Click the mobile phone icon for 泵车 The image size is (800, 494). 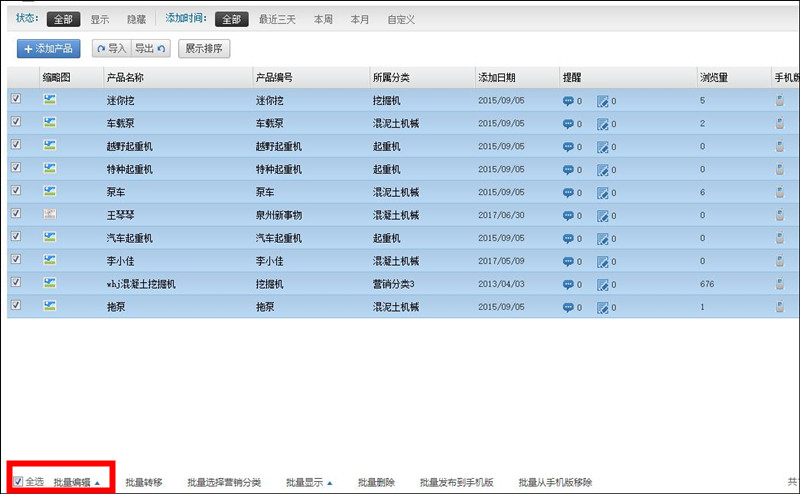780,192
